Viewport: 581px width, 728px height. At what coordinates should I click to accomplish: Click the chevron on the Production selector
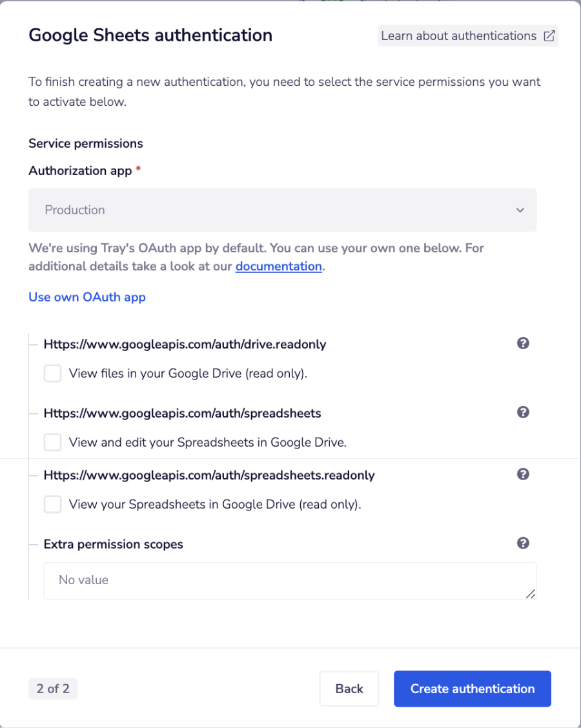pos(520,210)
